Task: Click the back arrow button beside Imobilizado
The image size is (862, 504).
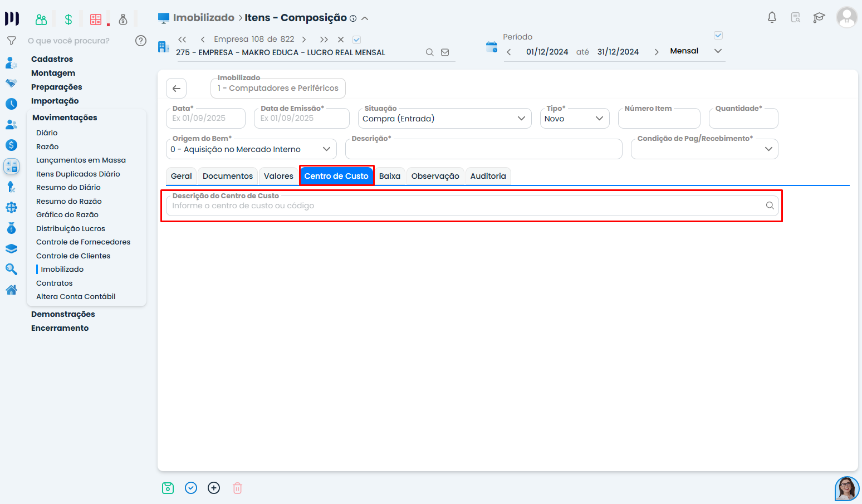Action: click(176, 89)
